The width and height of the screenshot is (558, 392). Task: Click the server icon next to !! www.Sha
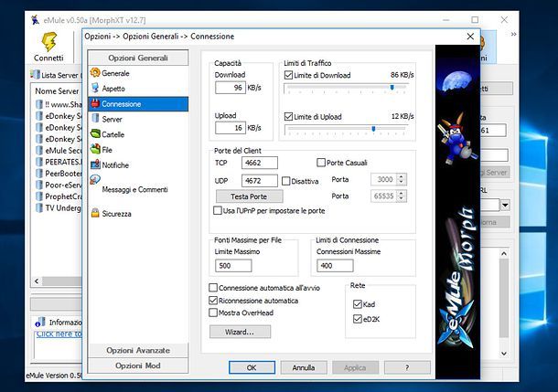pyautogui.click(x=39, y=104)
